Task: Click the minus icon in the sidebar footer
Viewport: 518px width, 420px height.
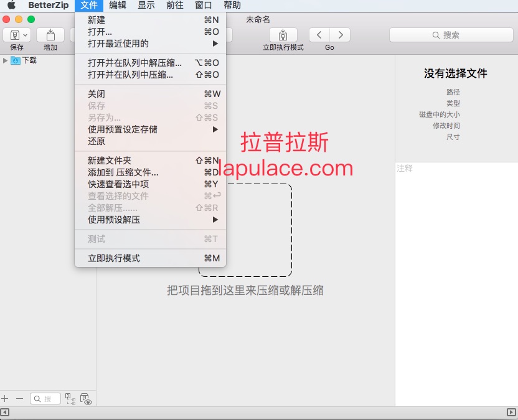Action: pyautogui.click(x=19, y=399)
